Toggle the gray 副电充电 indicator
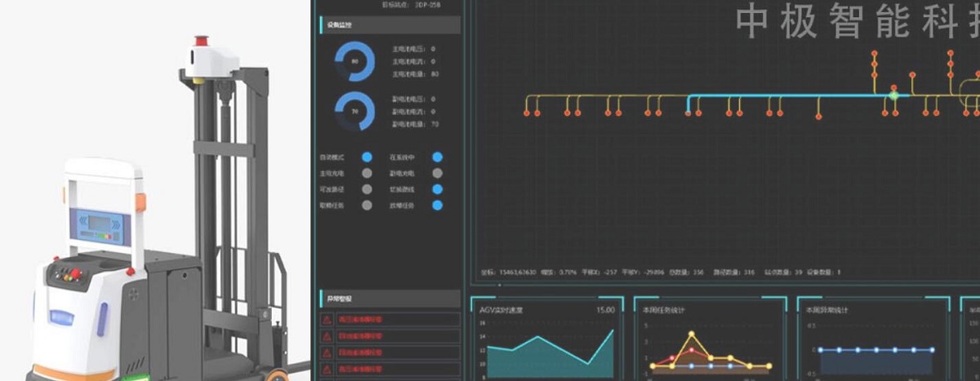 (438, 174)
